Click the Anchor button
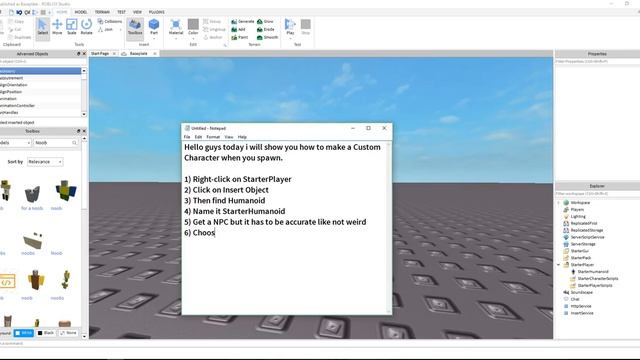Viewport: 640px width, 360px height. coord(213,37)
